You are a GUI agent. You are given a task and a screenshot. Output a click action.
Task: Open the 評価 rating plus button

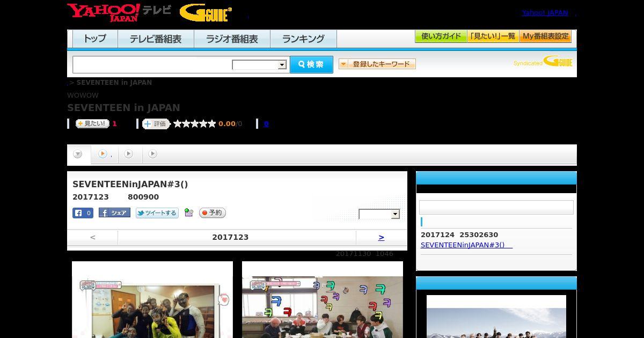coord(156,123)
